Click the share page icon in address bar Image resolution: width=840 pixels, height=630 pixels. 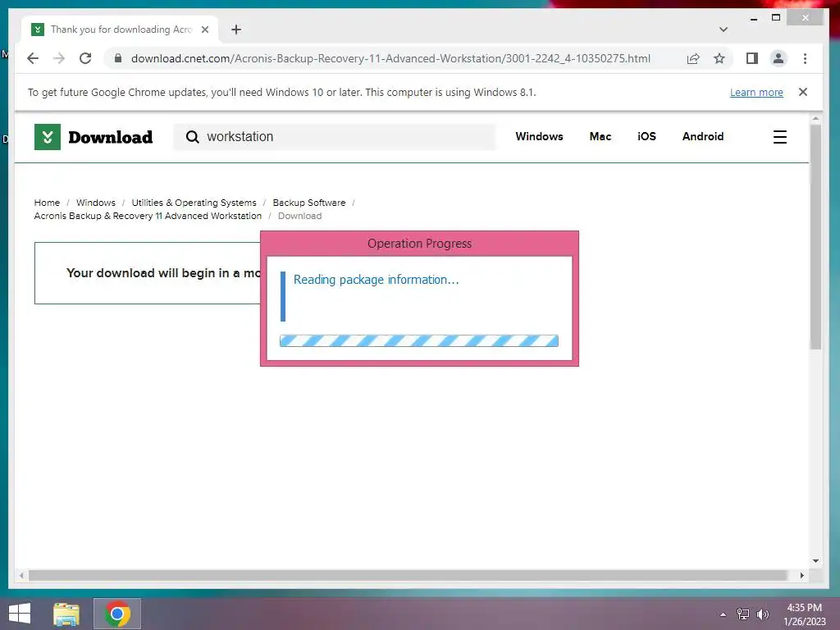tap(692, 58)
